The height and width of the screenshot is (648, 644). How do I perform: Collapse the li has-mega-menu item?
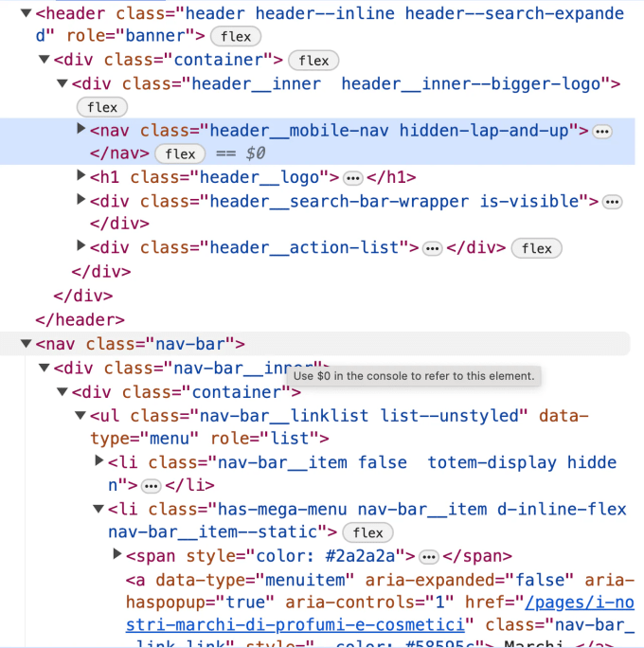click(x=98, y=509)
